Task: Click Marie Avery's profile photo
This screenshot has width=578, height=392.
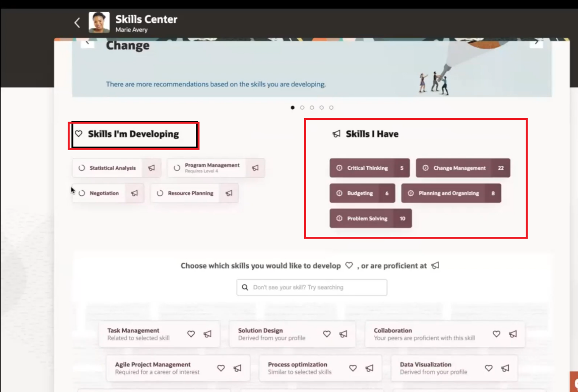Action: (x=99, y=22)
